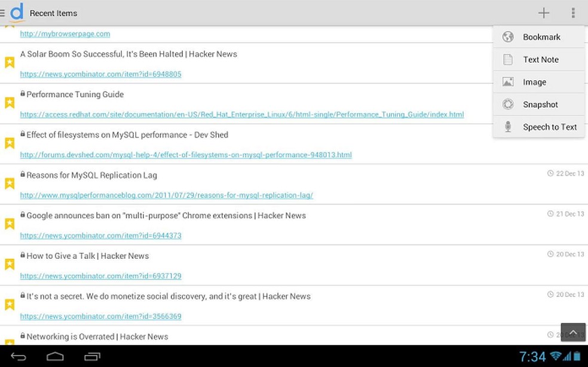Tap the 7:34 clock in status bar
The image size is (588, 367).
pos(532,356)
